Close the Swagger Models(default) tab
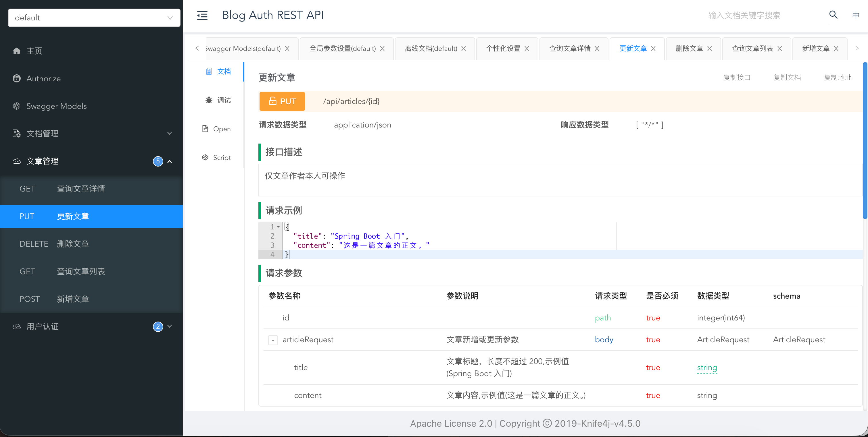868x437 pixels. [x=287, y=49]
